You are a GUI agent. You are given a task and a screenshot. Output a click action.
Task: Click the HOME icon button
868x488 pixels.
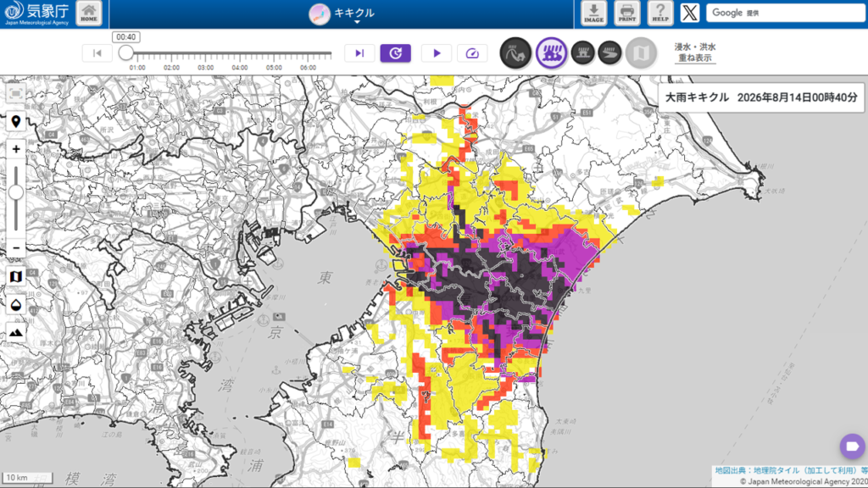tap(88, 14)
